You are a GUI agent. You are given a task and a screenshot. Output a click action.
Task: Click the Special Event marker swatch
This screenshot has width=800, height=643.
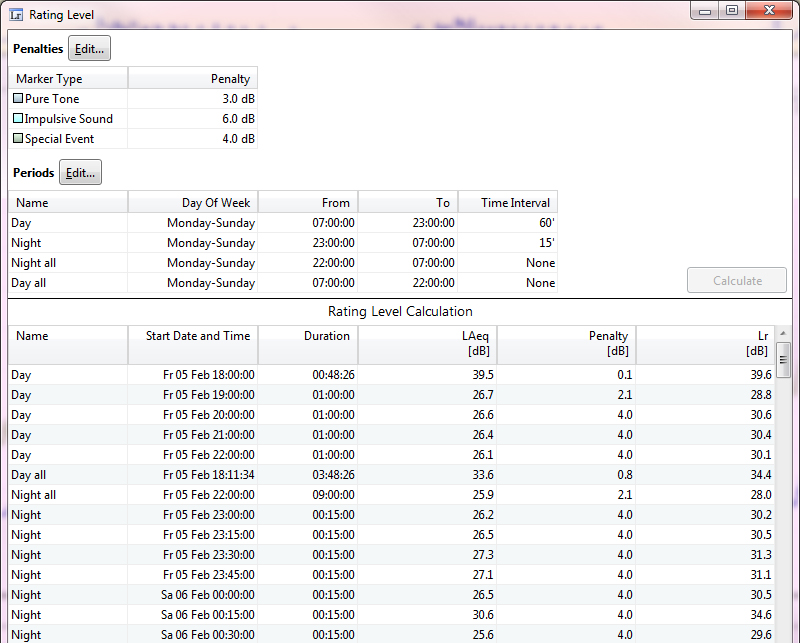pyautogui.click(x=18, y=139)
